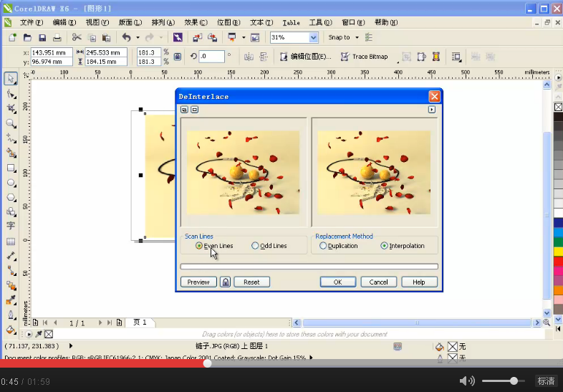Click OK in DeInterlace dialog
563x392 pixels.
tap(338, 282)
